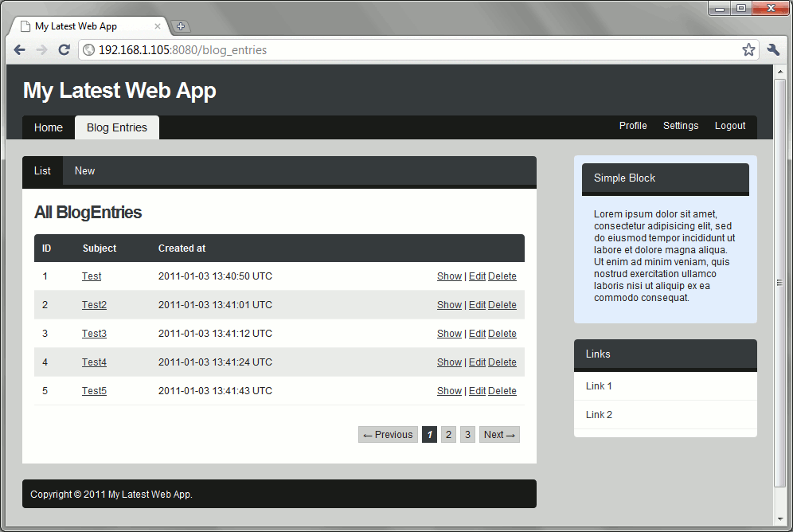Click the address bar URL field
The height and width of the screenshot is (532, 793).
[x=419, y=49]
